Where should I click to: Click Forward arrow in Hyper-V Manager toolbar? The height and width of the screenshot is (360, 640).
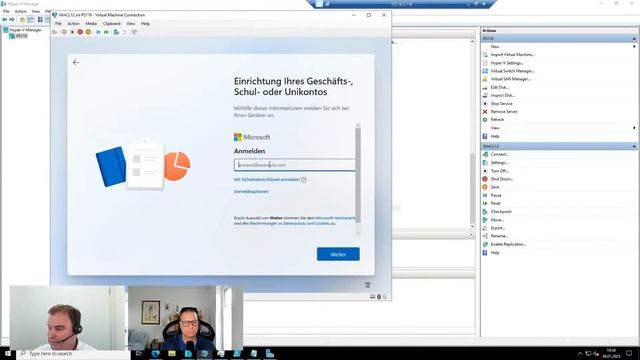(12, 19)
